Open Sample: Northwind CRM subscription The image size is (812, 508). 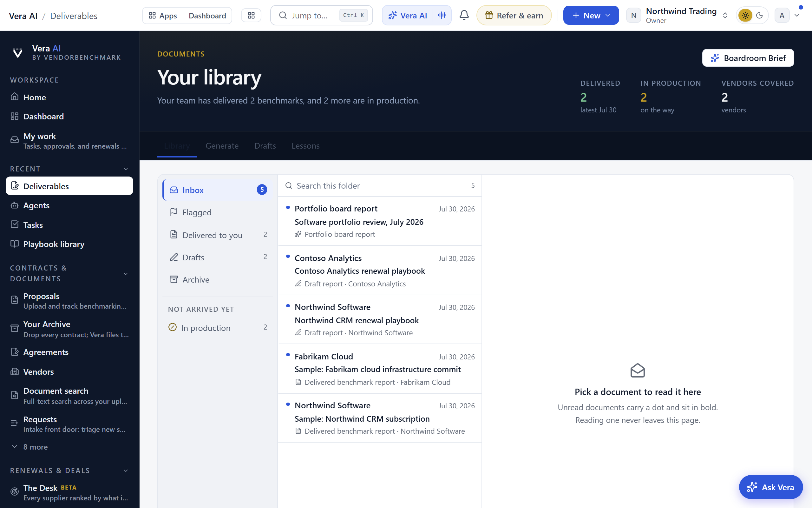click(x=379, y=418)
